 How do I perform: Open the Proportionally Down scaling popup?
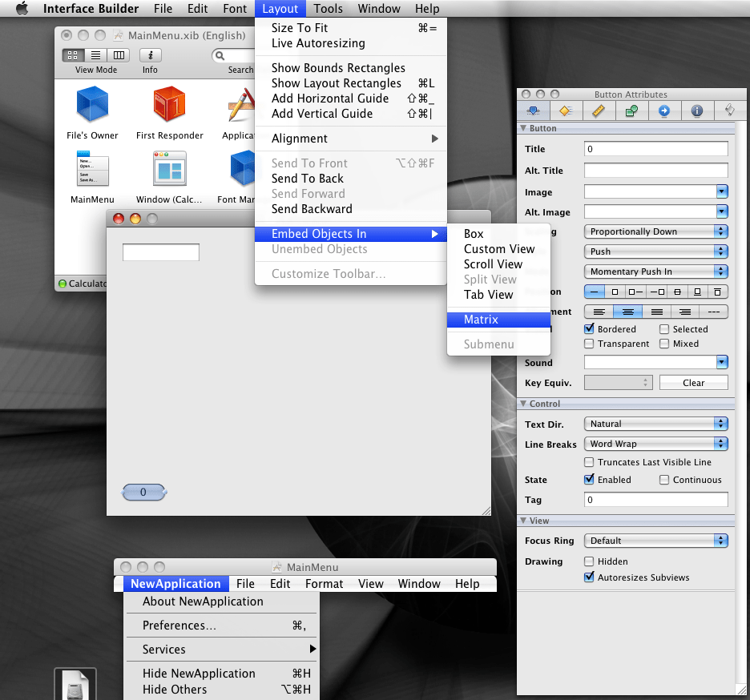(655, 231)
